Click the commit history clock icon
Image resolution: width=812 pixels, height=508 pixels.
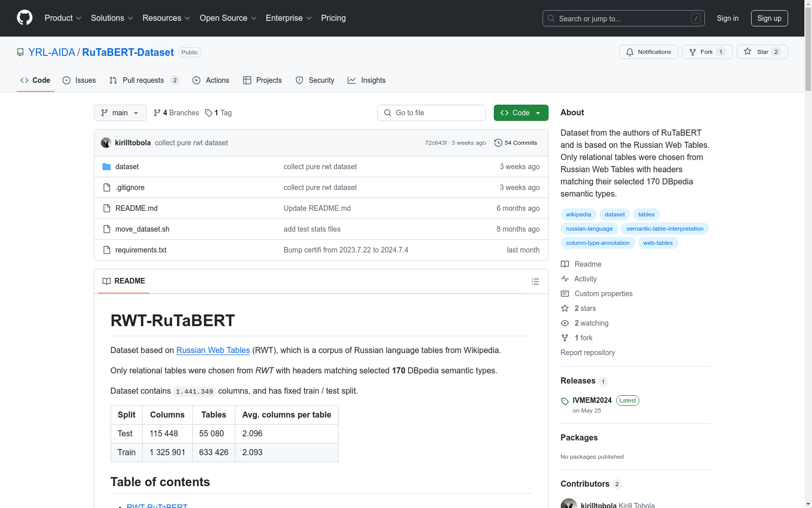coord(498,143)
